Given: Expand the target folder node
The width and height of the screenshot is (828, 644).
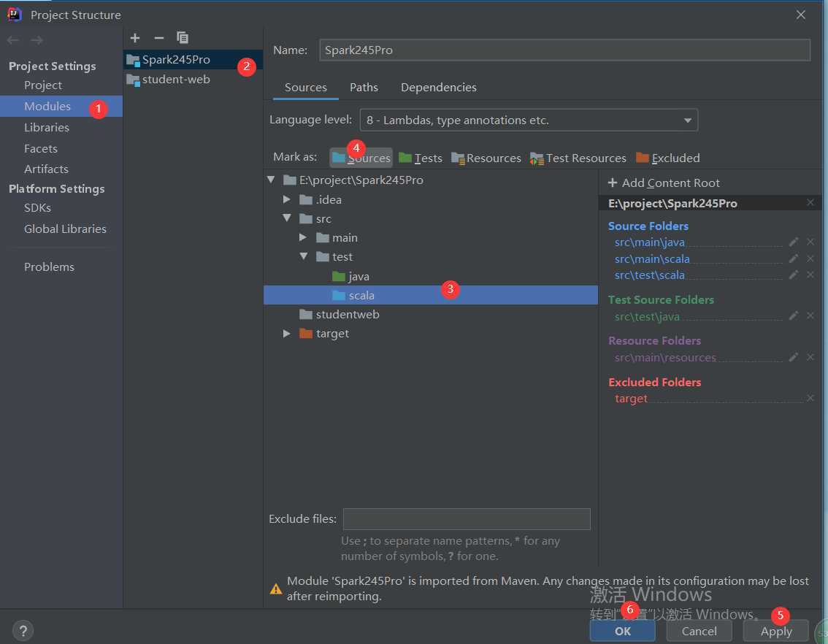Looking at the screenshot, I should 287,334.
